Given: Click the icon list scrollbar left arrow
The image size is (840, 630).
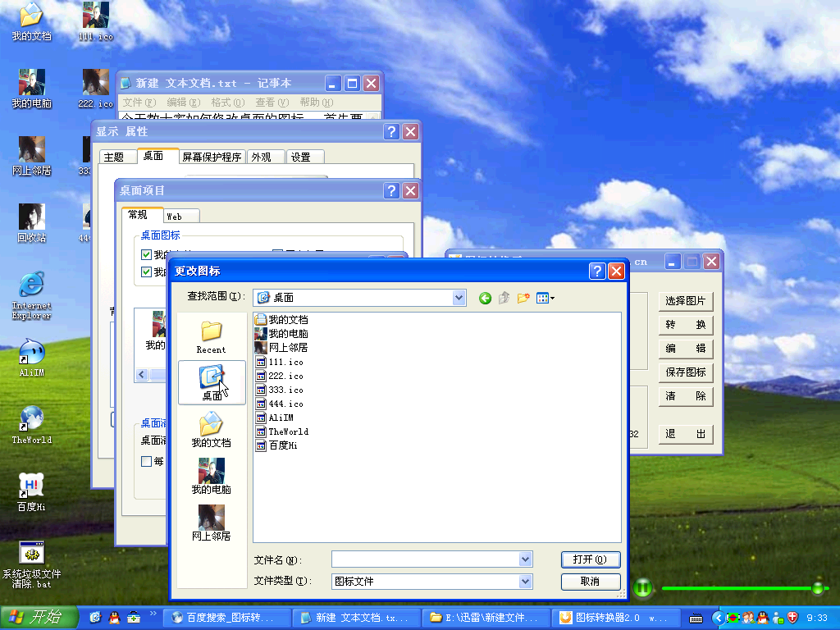Looking at the screenshot, I should pos(142,374).
